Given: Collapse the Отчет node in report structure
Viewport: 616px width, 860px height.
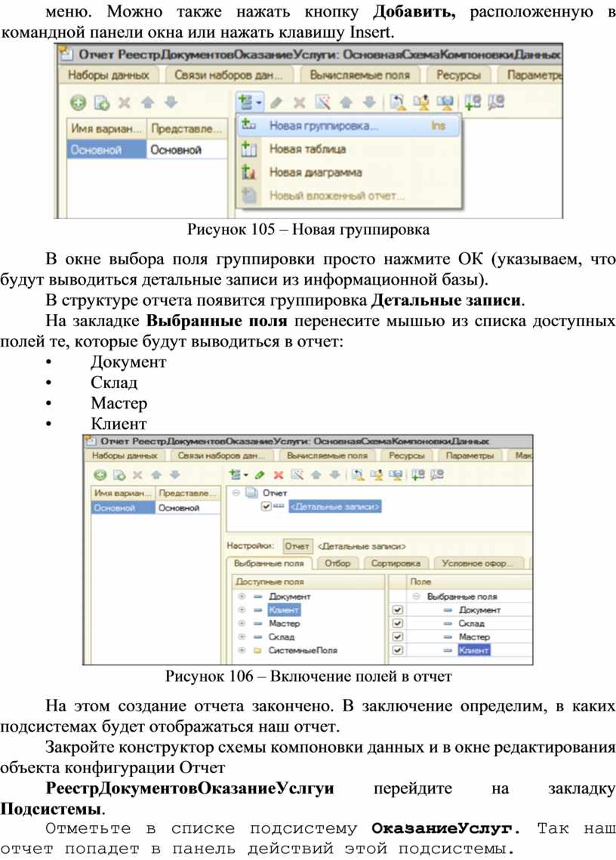Looking at the screenshot, I should pos(236,492).
